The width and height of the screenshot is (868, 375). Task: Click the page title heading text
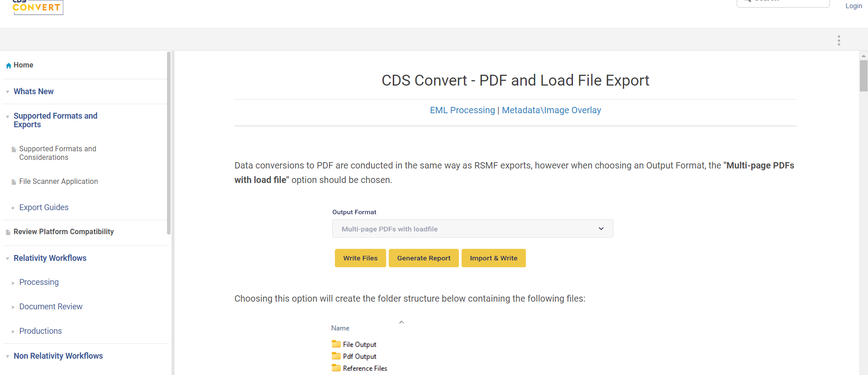point(515,80)
